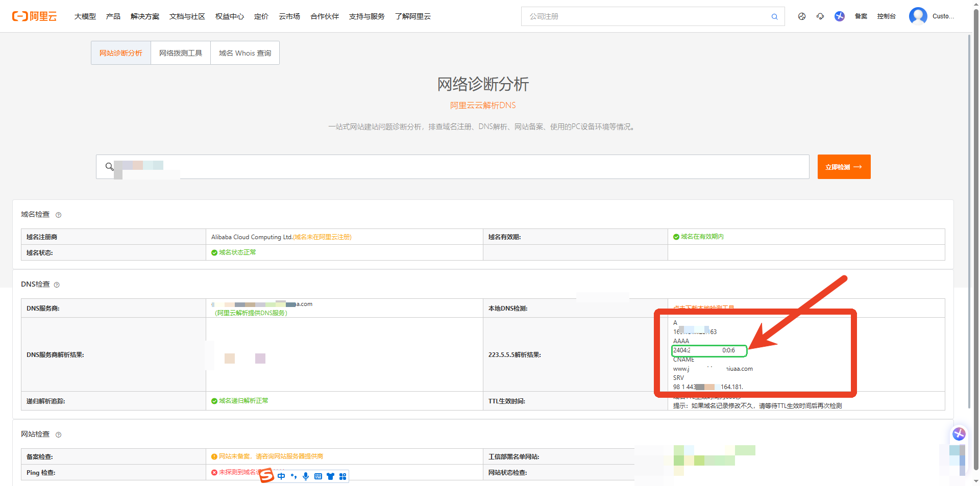The height and width of the screenshot is (486, 980).
Task: Toggle the Sogou punctuation mode icon
Action: pyautogui.click(x=293, y=476)
